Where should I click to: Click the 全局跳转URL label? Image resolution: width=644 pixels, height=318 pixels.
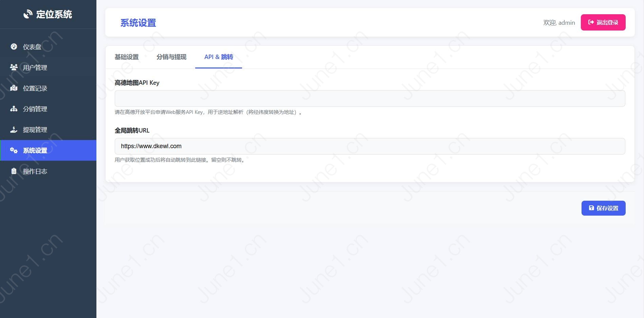point(132,131)
